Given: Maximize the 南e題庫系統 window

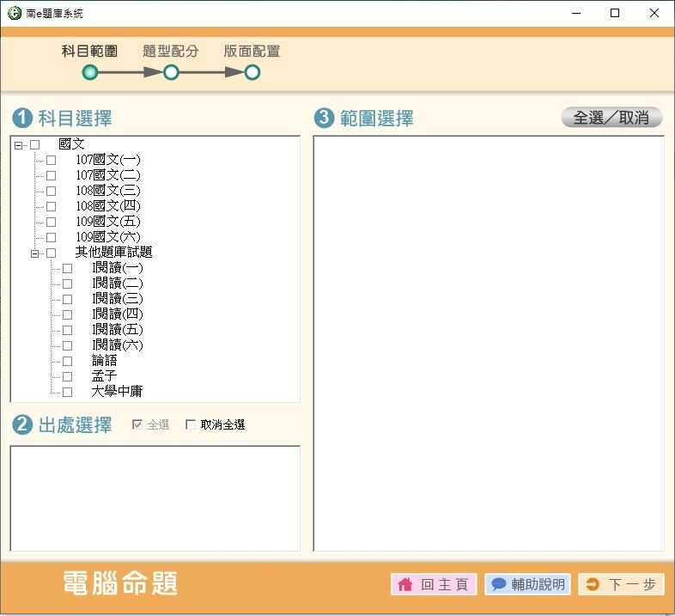Looking at the screenshot, I should 615,13.
